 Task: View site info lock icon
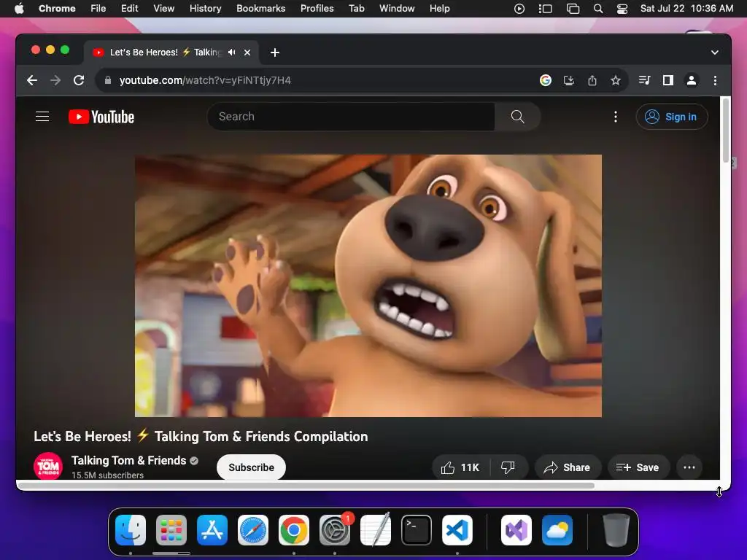point(108,80)
